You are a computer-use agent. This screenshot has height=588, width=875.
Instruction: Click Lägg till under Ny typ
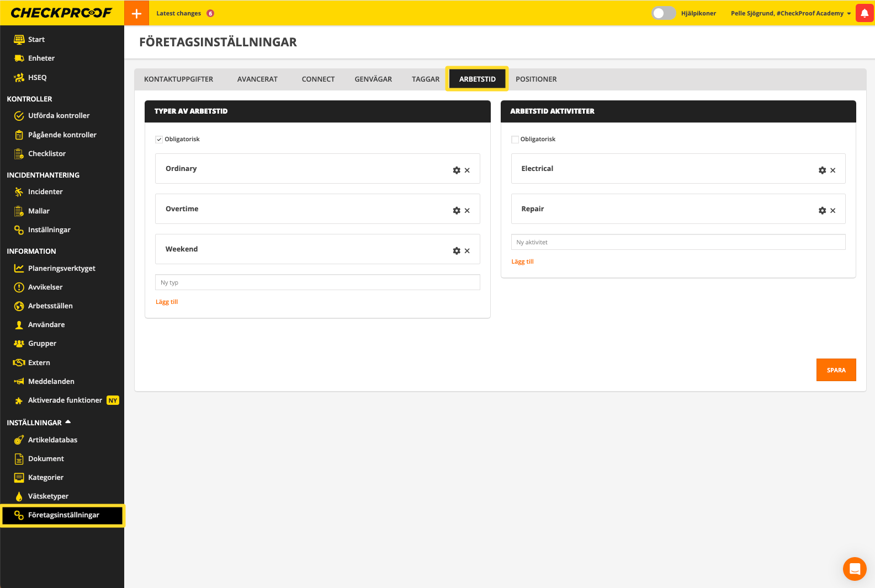pos(167,302)
